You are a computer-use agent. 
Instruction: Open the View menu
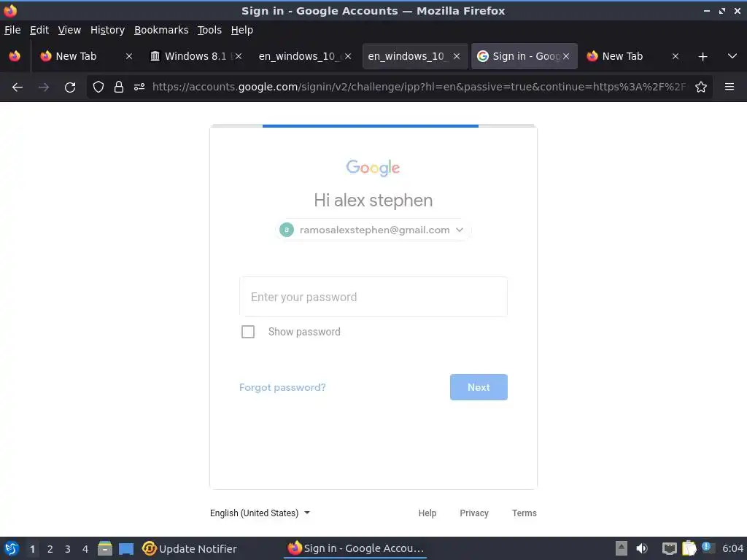coord(69,30)
